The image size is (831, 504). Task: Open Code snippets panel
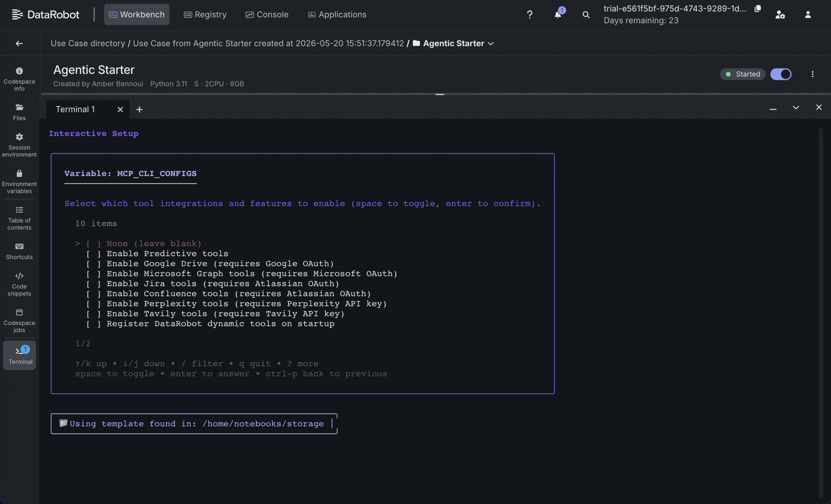pyautogui.click(x=19, y=284)
